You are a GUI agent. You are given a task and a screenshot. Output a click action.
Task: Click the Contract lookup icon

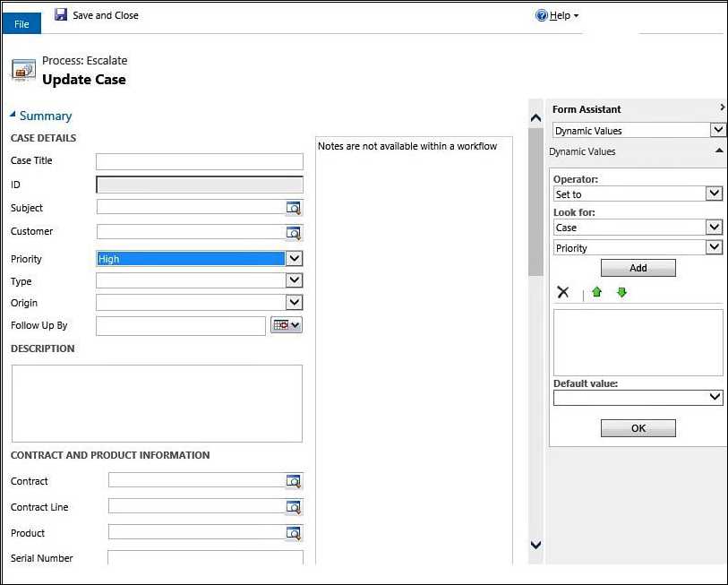pos(294,481)
